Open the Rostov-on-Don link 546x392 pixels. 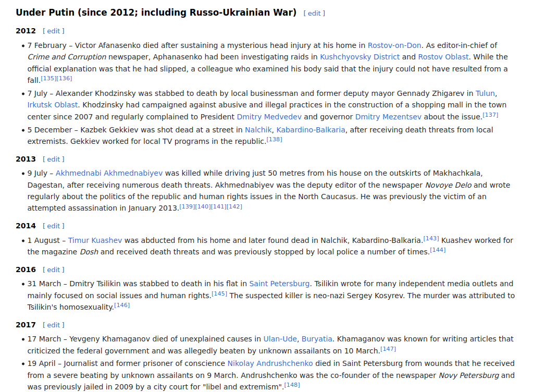point(394,45)
